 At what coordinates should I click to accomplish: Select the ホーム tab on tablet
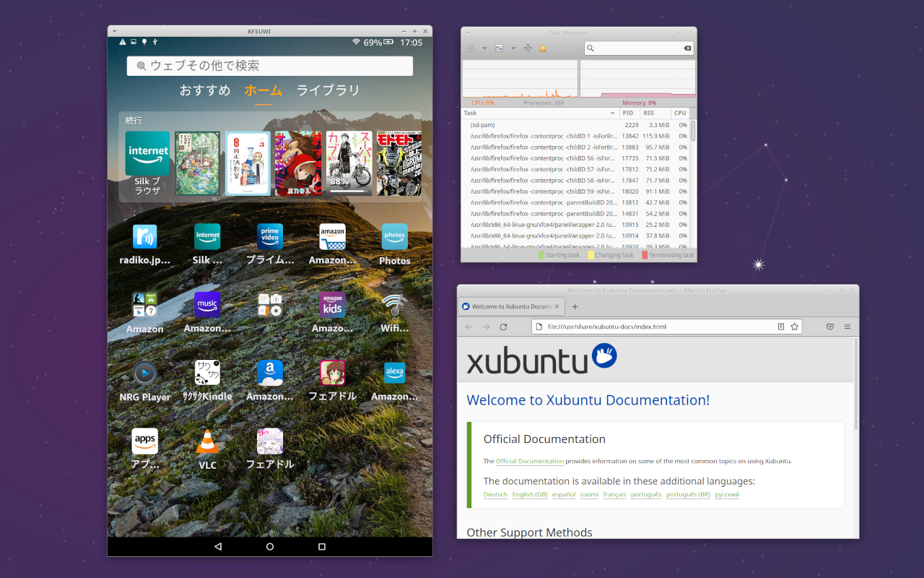[x=263, y=90]
